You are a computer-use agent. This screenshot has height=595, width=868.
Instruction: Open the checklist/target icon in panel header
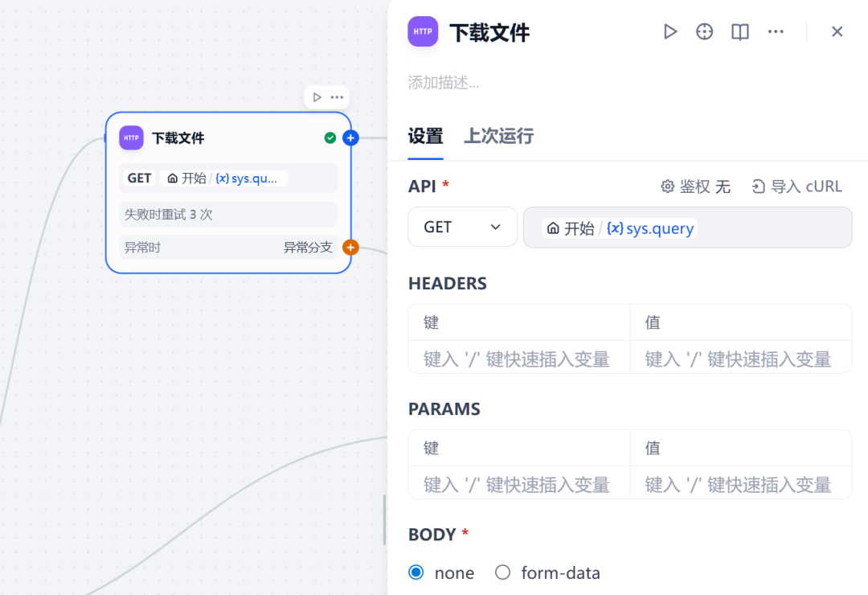point(705,31)
